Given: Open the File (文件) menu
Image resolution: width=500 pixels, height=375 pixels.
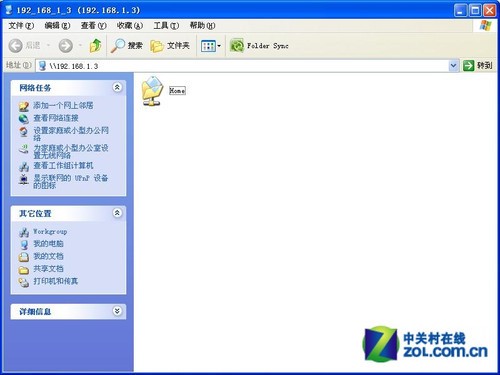Looking at the screenshot, I should point(21,25).
